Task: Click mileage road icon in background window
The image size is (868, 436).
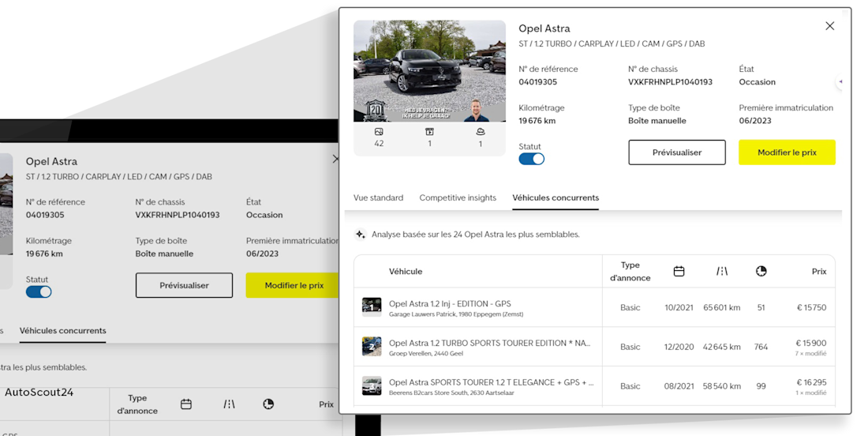Action: click(x=229, y=404)
